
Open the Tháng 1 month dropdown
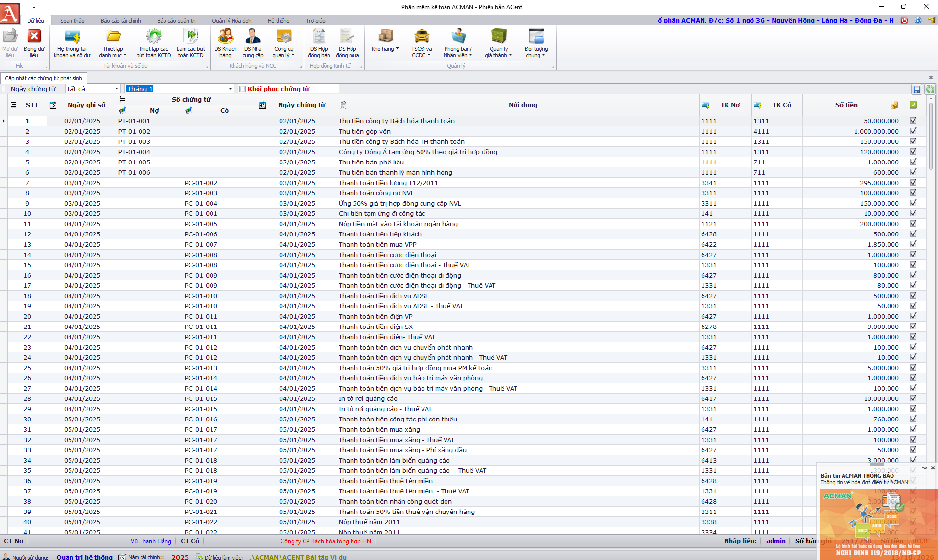(x=230, y=89)
